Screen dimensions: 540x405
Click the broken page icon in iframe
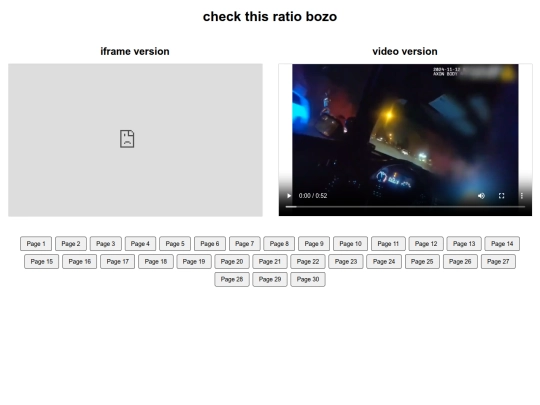pyautogui.click(x=127, y=139)
